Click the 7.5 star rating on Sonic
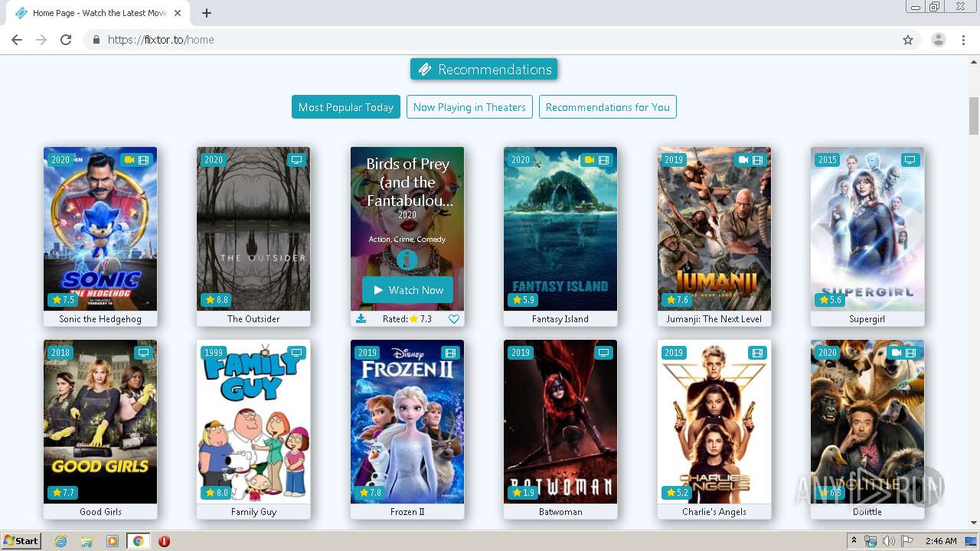Screen dimensions: 980x551 click(x=63, y=300)
